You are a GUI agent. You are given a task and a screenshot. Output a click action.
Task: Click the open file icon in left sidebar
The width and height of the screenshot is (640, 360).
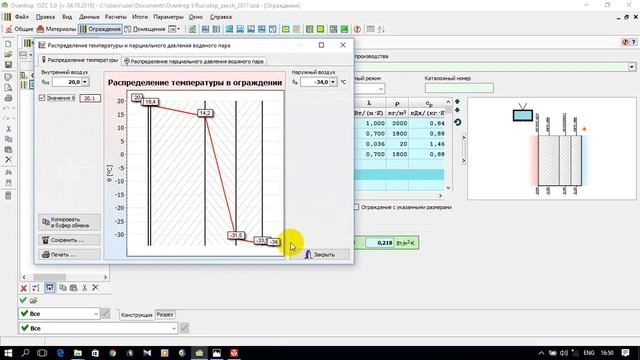[8, 54]
